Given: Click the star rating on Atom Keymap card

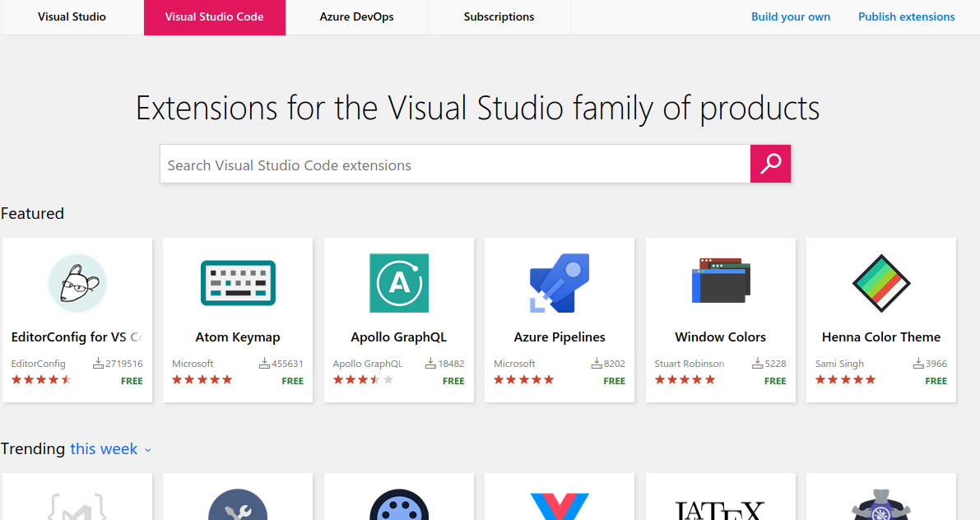Looking at the screenshot, I should 202,379.
